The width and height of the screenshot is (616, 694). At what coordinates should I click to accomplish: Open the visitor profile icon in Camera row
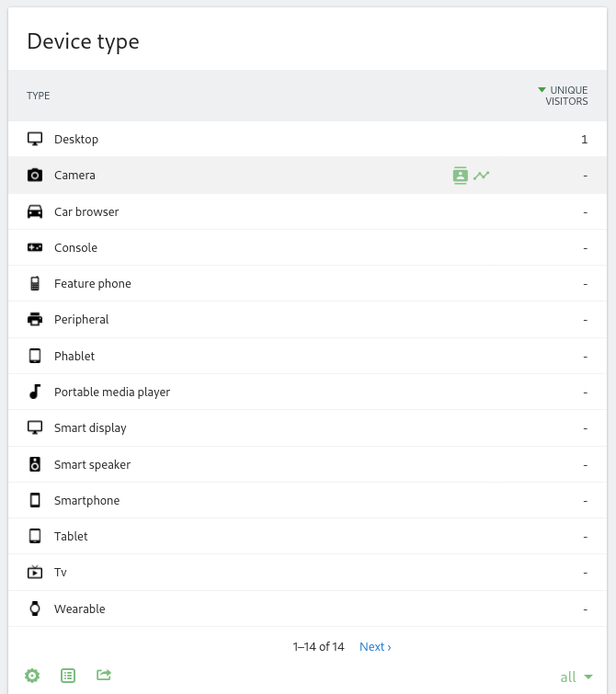point(461,175)
